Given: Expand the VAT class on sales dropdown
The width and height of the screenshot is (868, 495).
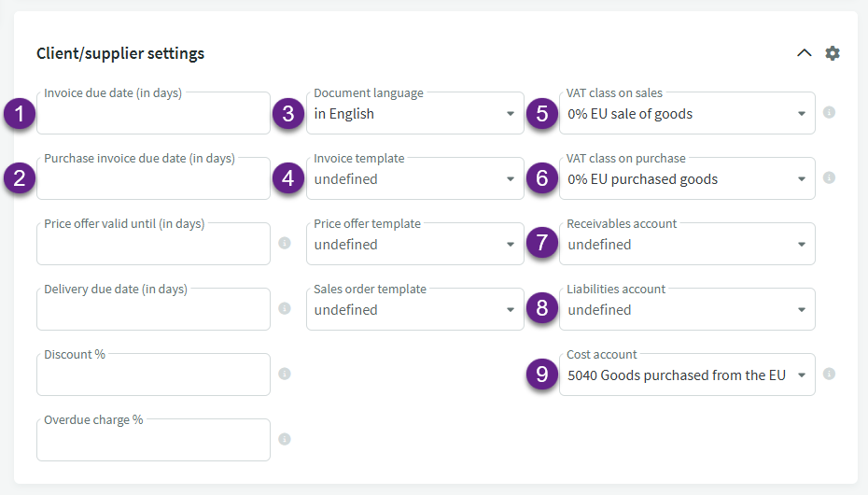Looking at the screenshot, I should click(686, 114).
